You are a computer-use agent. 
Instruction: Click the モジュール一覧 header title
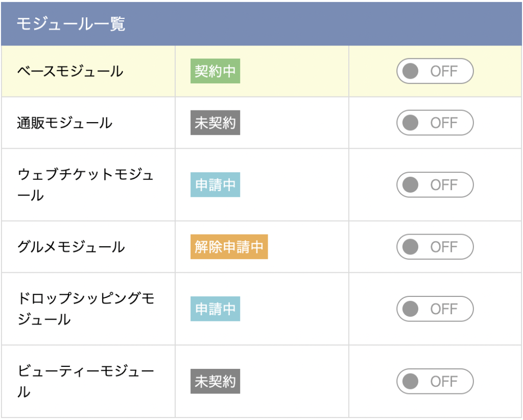70,24
